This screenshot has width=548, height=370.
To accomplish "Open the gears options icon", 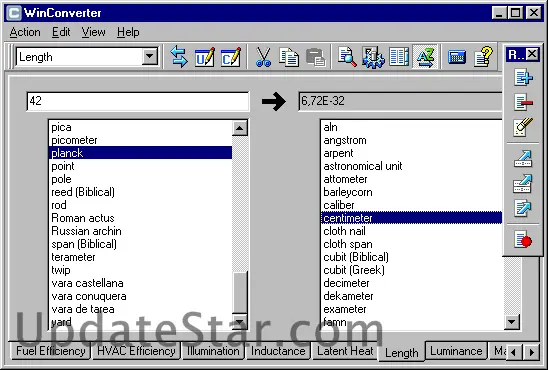I will click(373, 57).
